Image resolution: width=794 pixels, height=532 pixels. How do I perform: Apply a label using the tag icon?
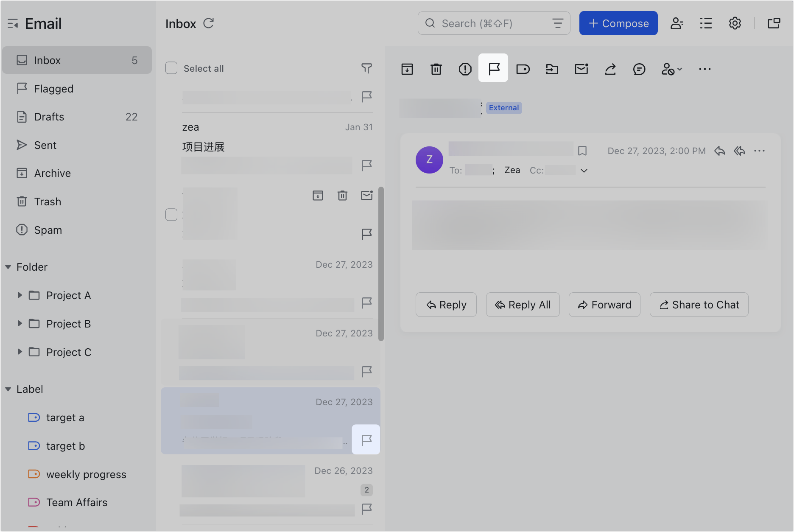(523, 68)
